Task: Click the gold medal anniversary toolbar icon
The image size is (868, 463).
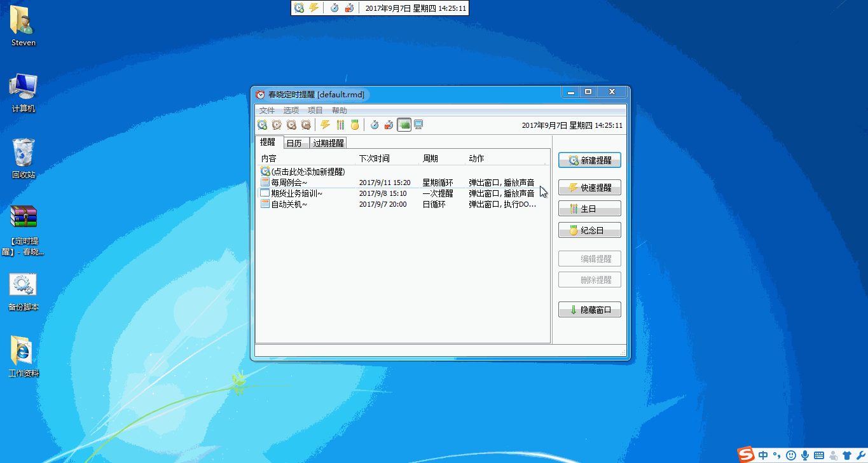Action: click(x=355, y=125)
